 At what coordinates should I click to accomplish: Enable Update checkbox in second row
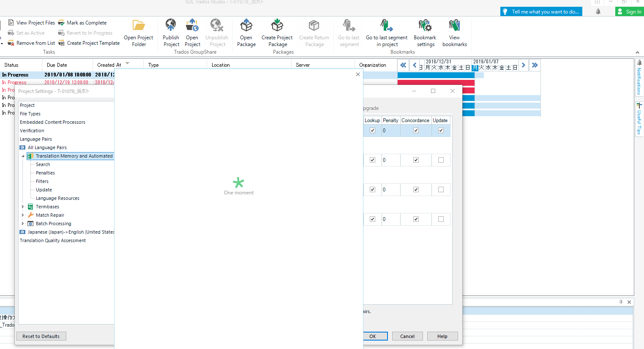pos(441,160)
